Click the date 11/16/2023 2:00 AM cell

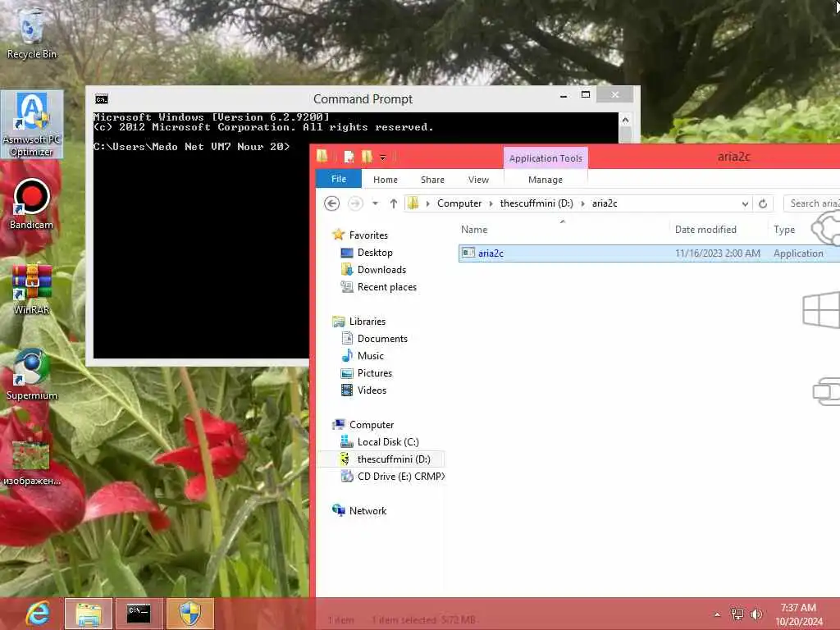(717, 253)
